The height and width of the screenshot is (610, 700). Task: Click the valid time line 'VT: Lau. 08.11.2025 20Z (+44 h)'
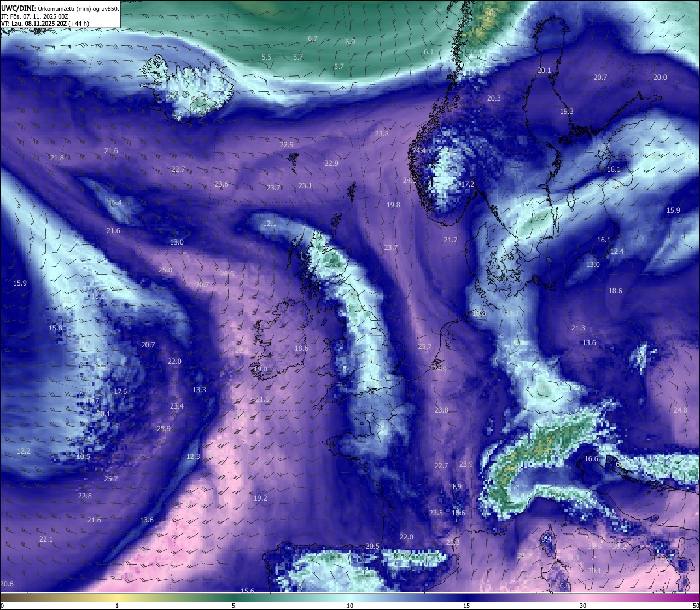click(45, 24)
